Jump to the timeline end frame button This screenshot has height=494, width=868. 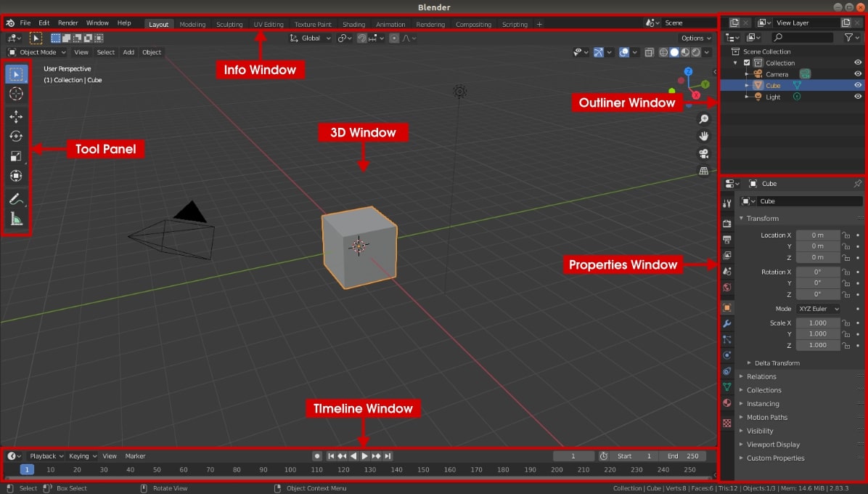pyautogui.click(x=388, y=456)
